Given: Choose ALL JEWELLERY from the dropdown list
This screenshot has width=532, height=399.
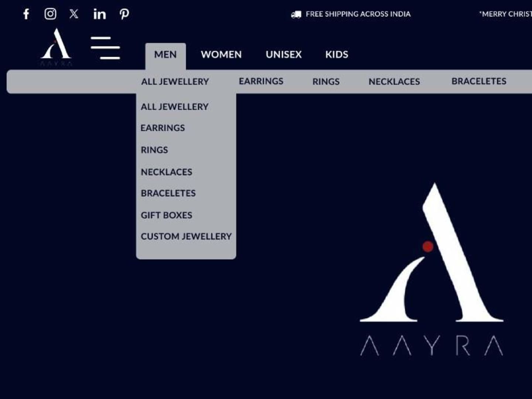Looking at the screenshot, I should (175, 107).
